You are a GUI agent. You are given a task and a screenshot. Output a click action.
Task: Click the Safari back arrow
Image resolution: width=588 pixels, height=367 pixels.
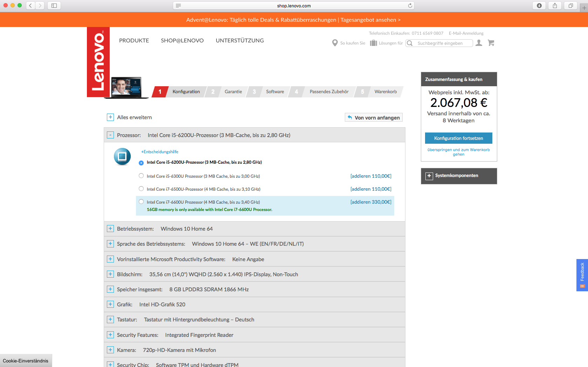coord(30,5)
